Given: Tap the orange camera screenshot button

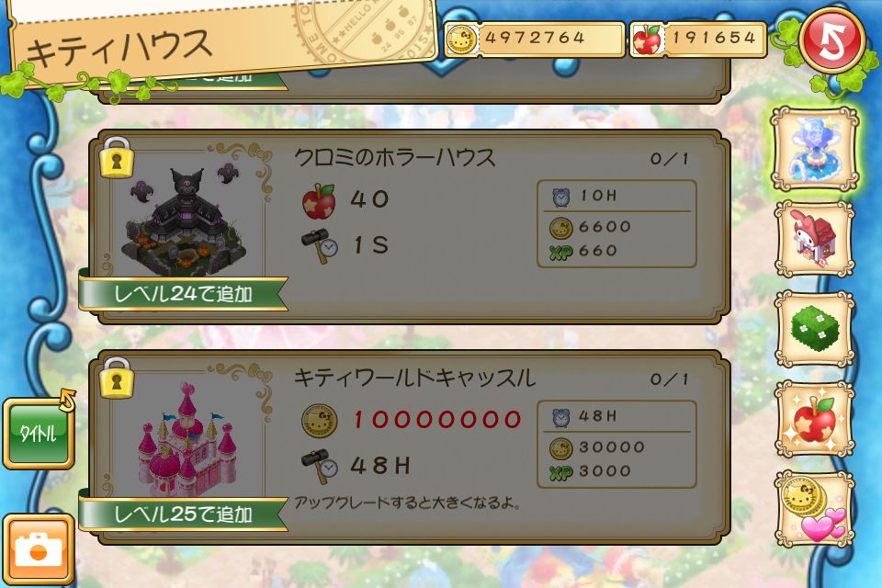Looking at the screenshot, I should [39, 549].
